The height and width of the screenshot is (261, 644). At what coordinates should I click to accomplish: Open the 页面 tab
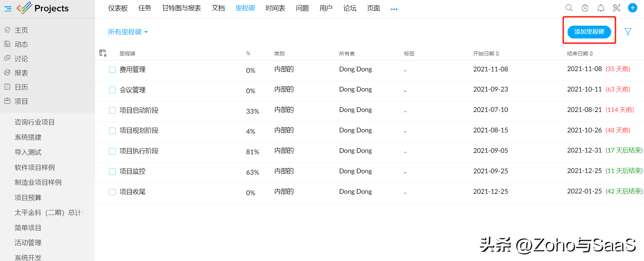pos(373,8)
